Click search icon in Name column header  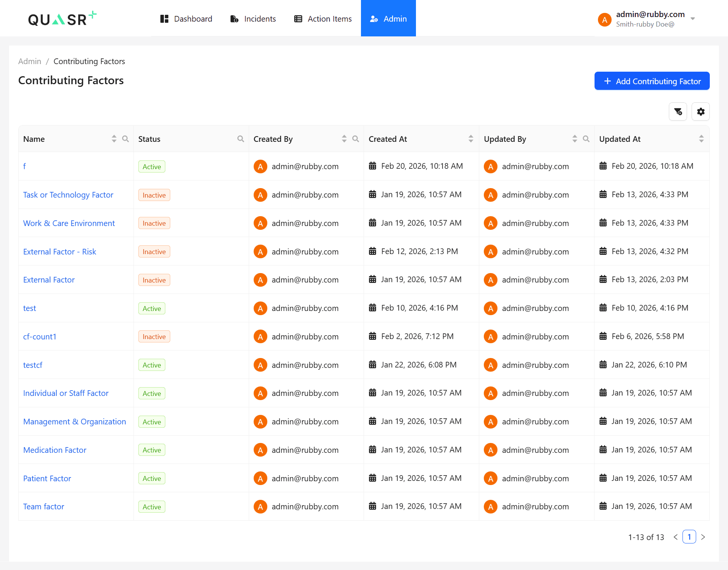[x=126, y=139]
